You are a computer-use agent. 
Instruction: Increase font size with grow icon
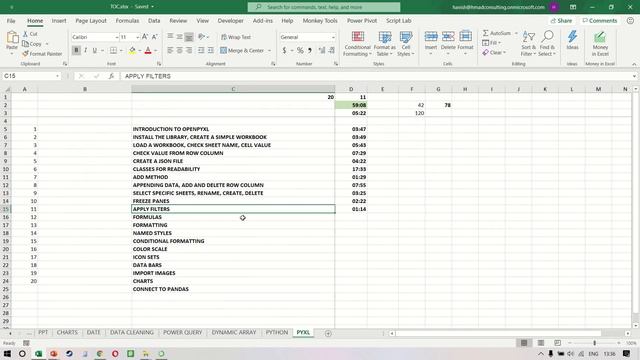pos(145,37)
